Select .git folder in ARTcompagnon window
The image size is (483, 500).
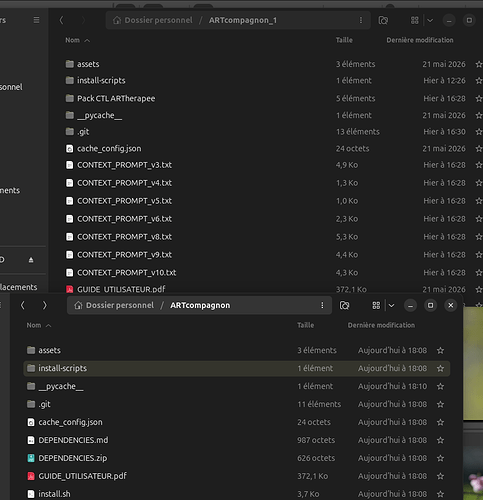coord(237,404)
